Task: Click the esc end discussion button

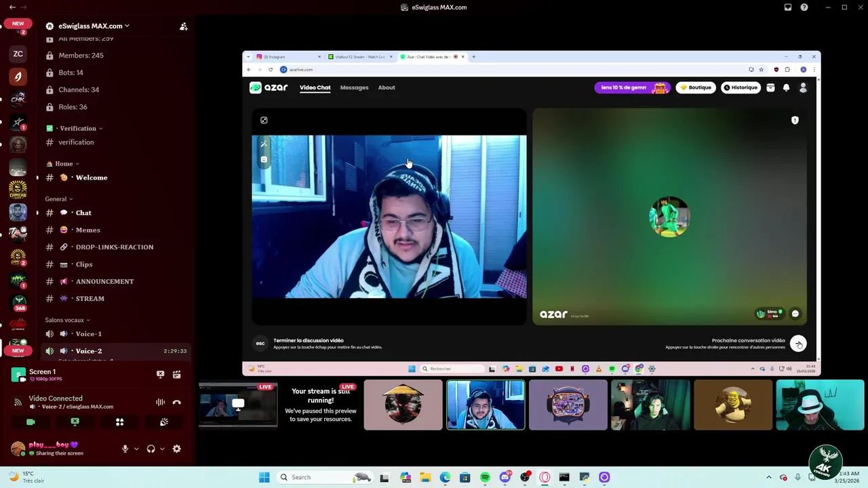Action: coord(260,344)
